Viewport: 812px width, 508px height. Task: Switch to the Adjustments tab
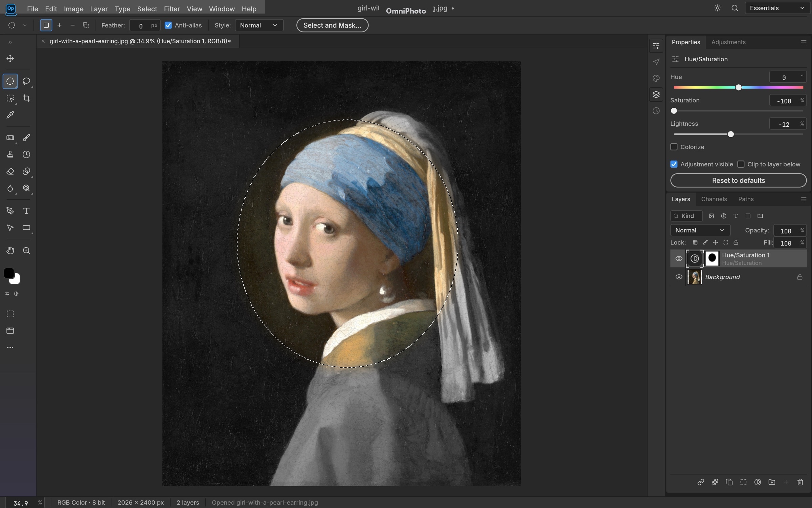728,42
